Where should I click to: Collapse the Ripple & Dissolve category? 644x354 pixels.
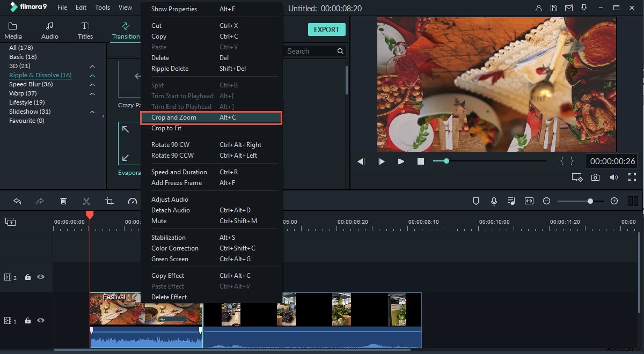[92, 75]
